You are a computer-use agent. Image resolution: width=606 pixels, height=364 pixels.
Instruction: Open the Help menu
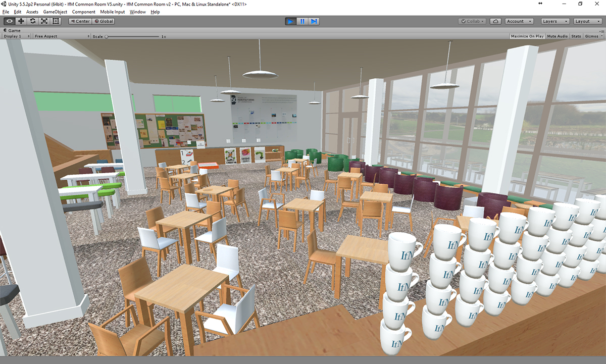tap(155, 12)
